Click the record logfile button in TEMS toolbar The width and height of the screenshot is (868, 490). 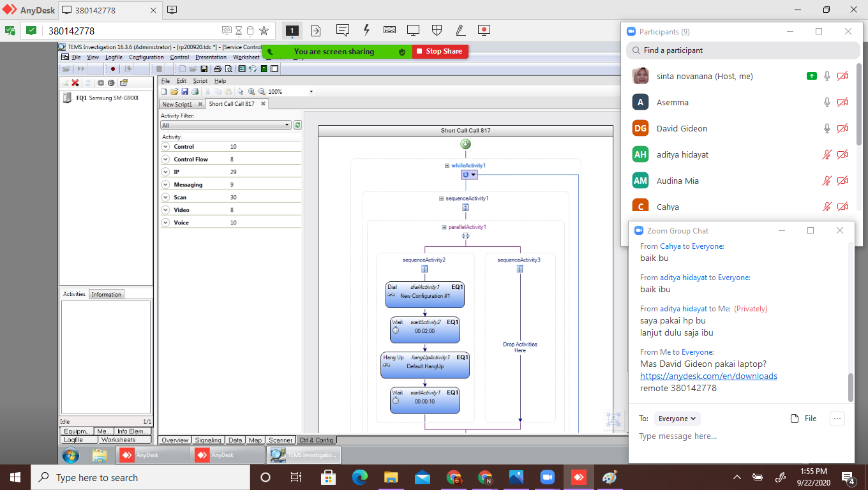coord(113,69)
